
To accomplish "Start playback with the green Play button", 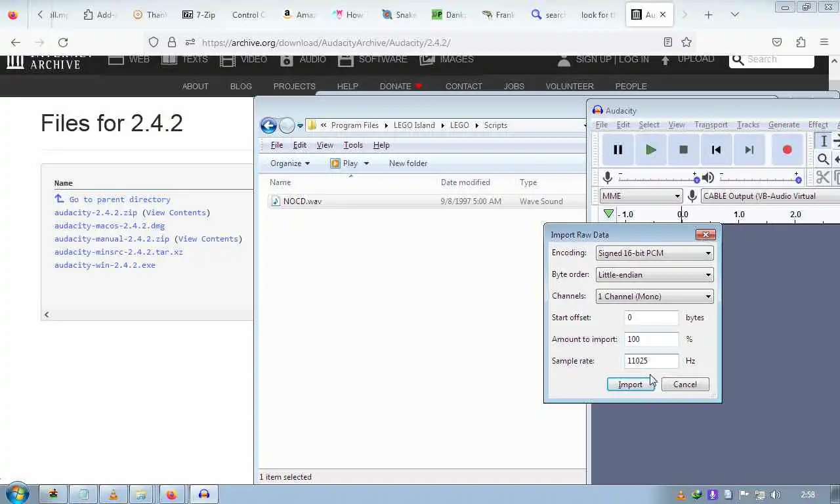I will 650,150.
